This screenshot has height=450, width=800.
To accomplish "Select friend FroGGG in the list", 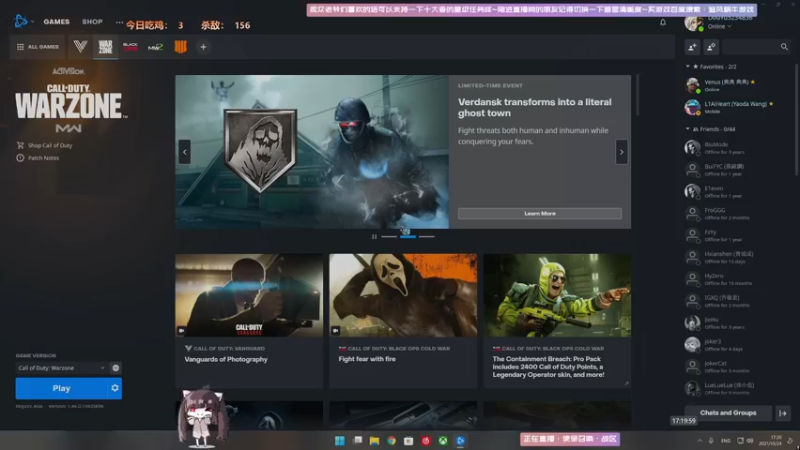I will 737,213.
